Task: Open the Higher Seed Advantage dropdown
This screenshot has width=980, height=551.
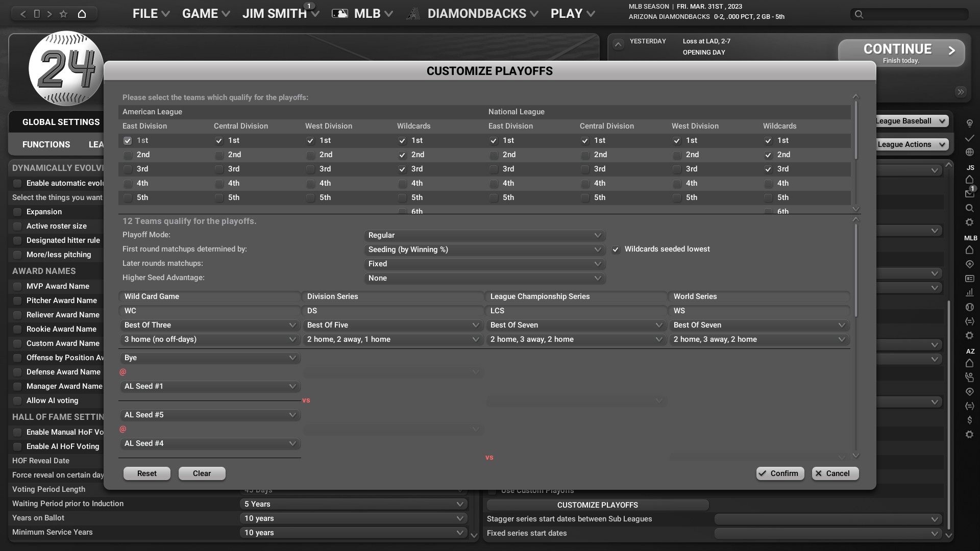Action: [x=597, y=277]
